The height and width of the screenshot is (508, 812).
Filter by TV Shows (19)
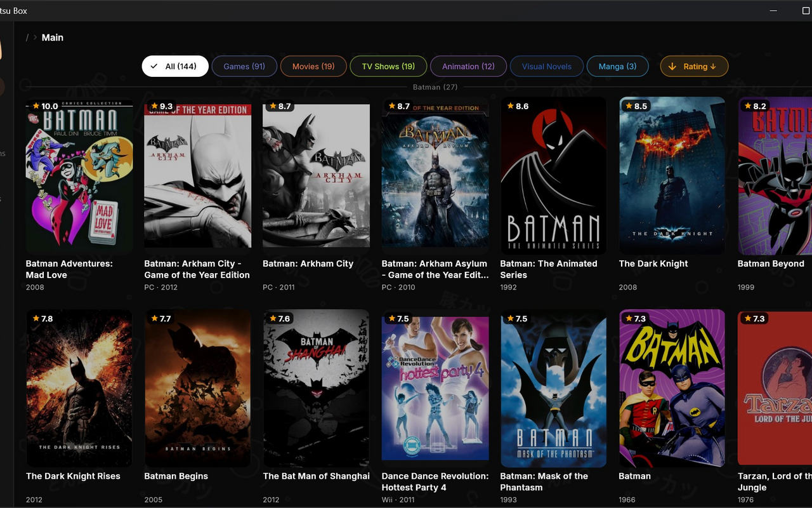click(x=388, y=66)
